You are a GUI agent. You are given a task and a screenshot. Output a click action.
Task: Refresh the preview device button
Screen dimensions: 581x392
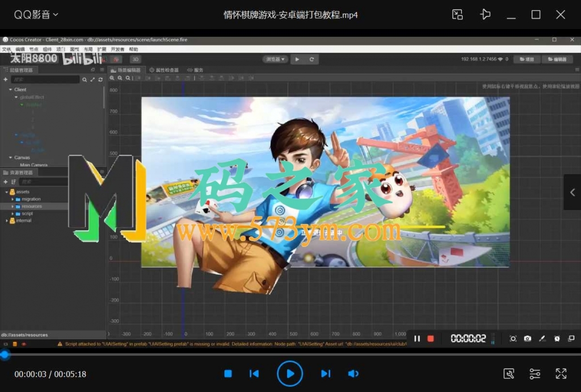click(x=311, y=59)
